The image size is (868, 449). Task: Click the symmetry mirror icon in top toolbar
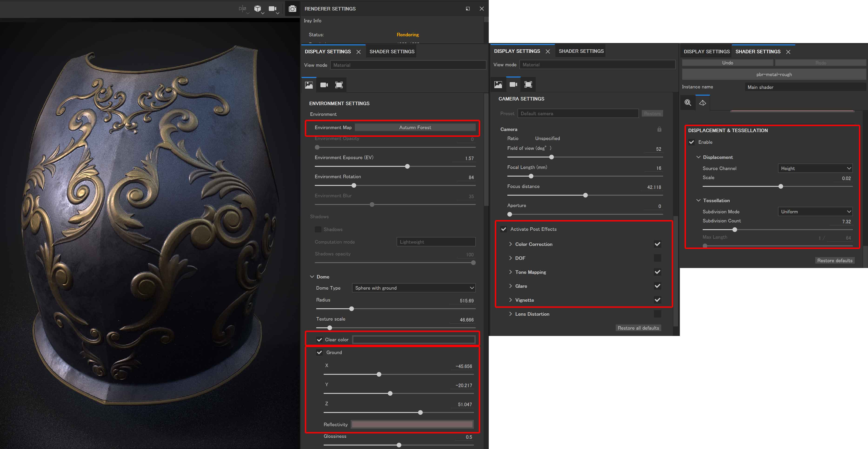coord(242,9)
